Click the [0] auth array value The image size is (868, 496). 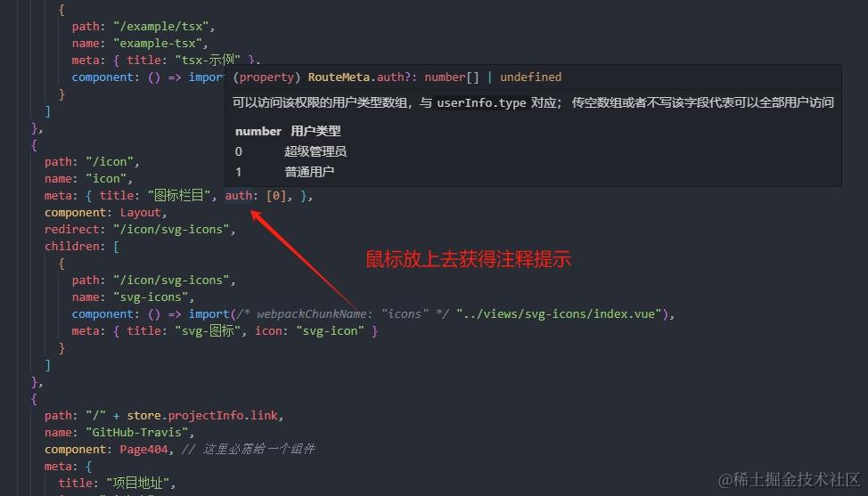pyautogui.click(x=275, y=195)
